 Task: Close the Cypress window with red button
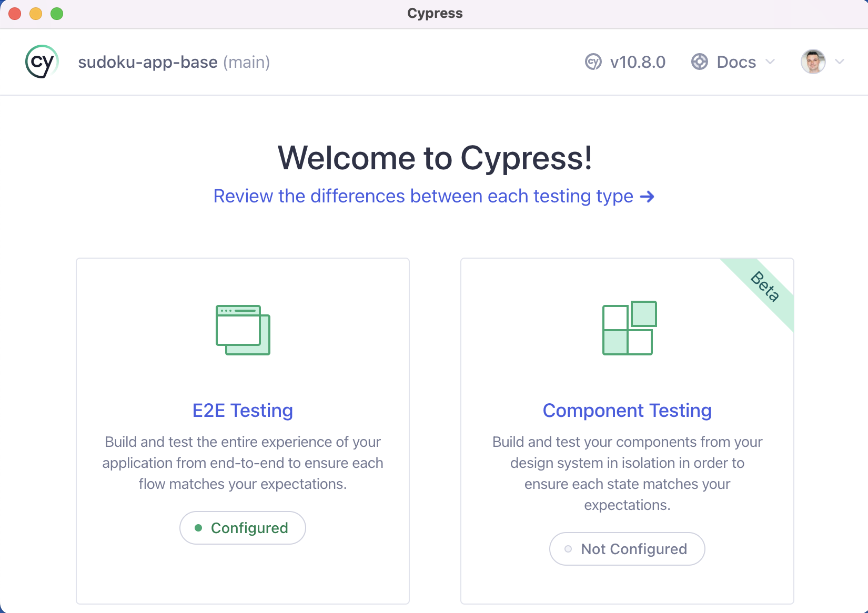[x=15, y=14]
